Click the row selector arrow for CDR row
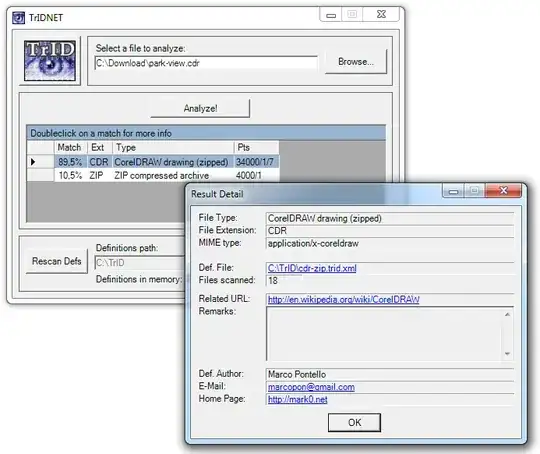The width and height of the screenshot is (540, 454). click(33, 162)
